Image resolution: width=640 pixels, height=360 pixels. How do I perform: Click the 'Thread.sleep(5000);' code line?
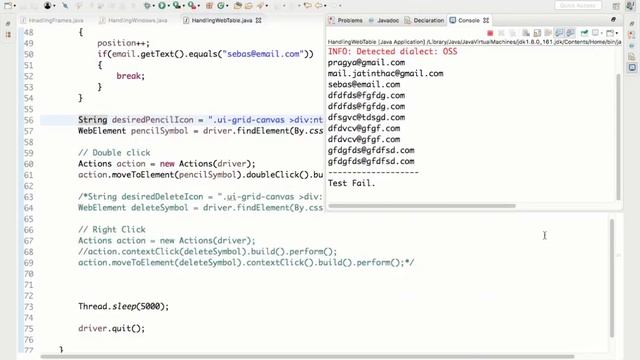(x=123, y=306)
